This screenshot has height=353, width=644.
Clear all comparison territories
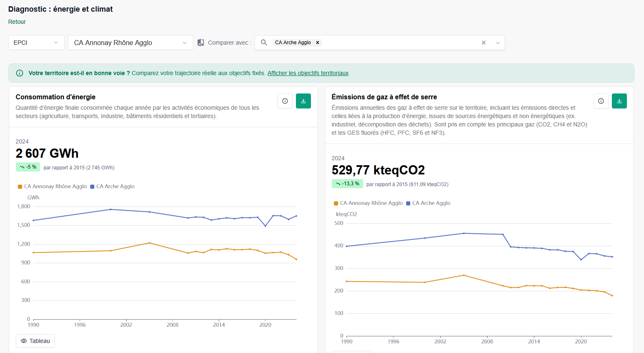click(x=484, y=43)
